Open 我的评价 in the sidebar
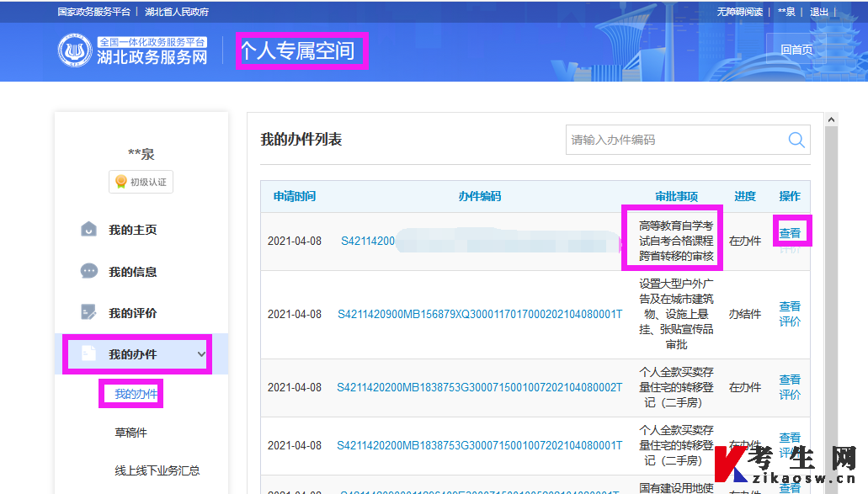Screen dimensions: 868x494 [133, 313]
